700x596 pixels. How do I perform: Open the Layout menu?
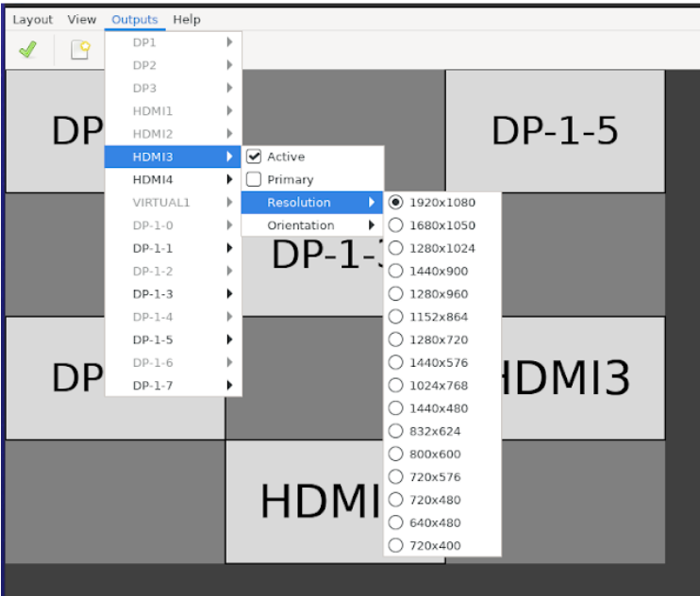click(33, 20)
